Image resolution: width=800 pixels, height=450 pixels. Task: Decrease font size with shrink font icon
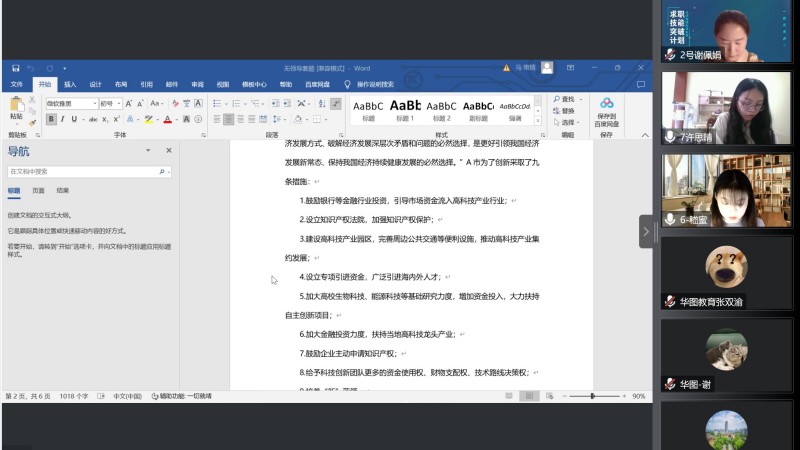(x=140, y=104)
